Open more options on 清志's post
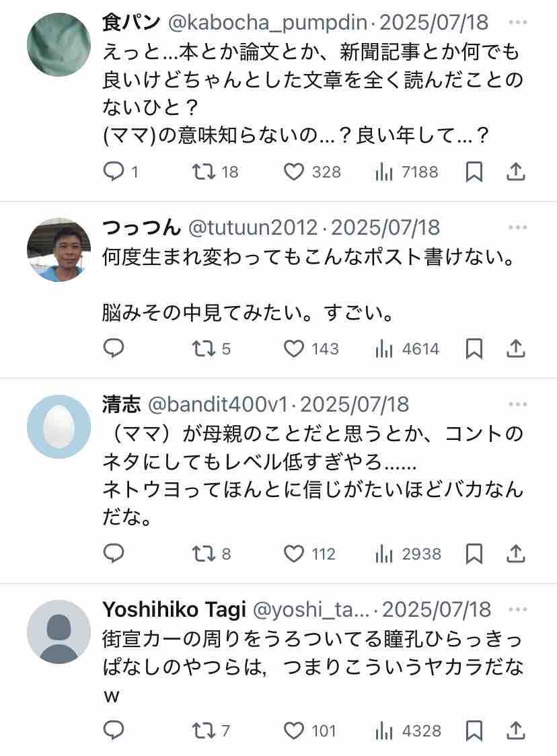This screenshot has width=557, height=756. click(x=517, y=404)
